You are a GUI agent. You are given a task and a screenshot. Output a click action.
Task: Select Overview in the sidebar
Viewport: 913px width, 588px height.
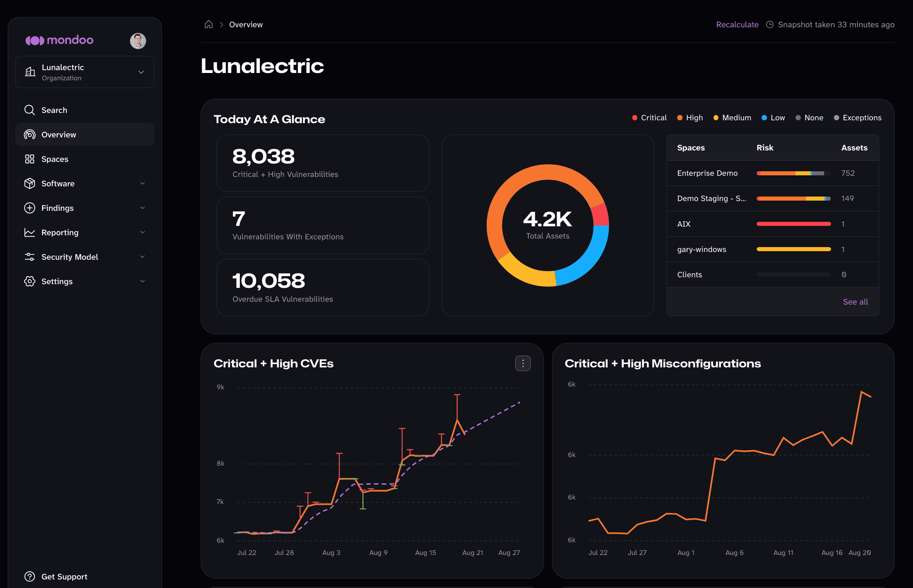(85, 135)
